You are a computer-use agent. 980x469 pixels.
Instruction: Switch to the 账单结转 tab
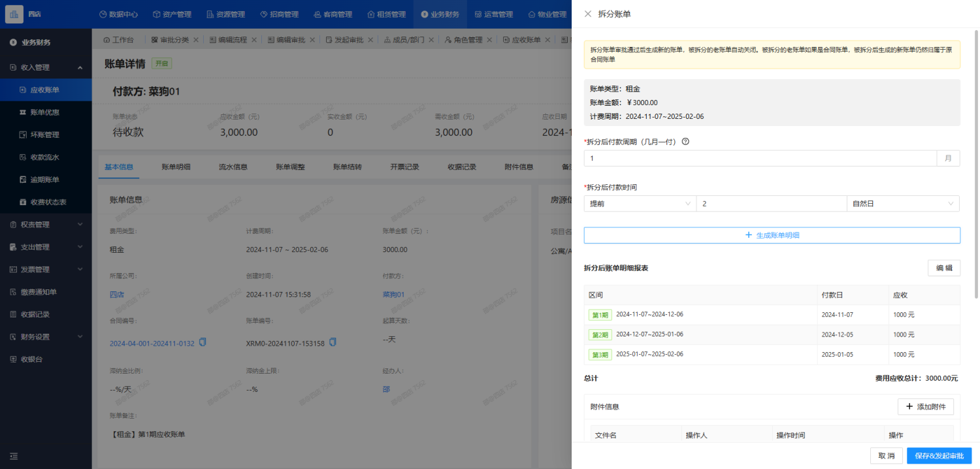[x=348, y=167]
